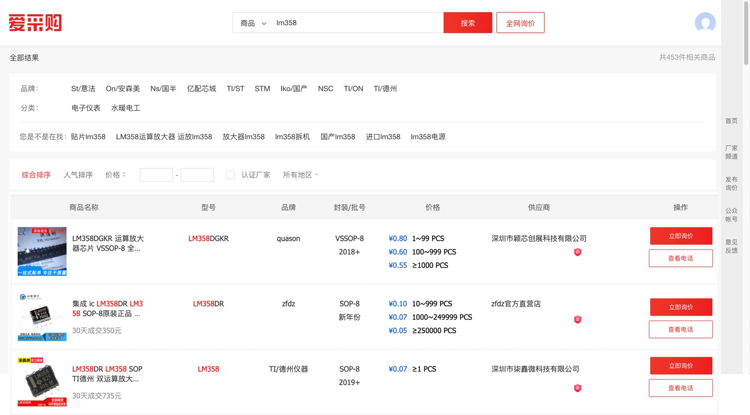This screenshot has width=750, height=415.
Task: Click suggested search 国产lm358
Action: coord(338,137)
